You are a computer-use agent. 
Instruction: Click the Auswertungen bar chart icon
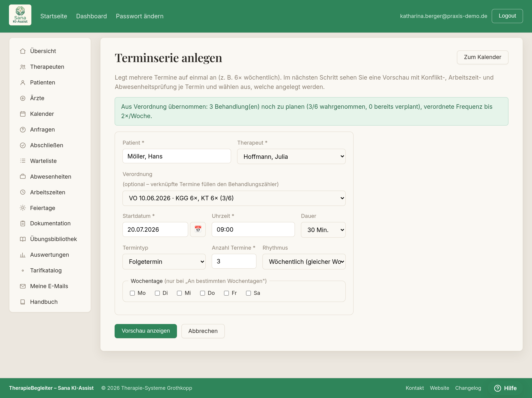pyautogui.click(x=23, y=255)
